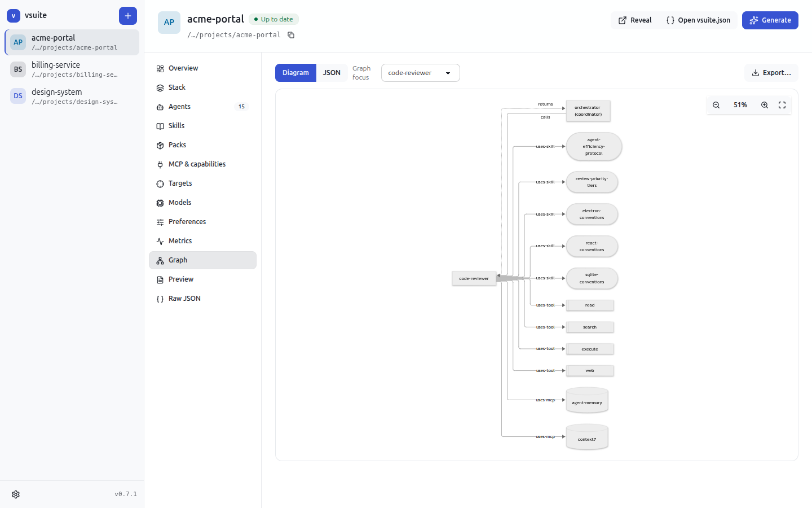Select the orchestrator (coordinator) node
812x508 pixels.
tap(588, 111)
